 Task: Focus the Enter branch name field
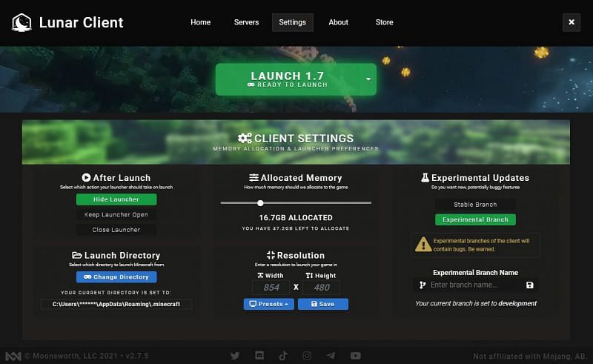[475, 285]
